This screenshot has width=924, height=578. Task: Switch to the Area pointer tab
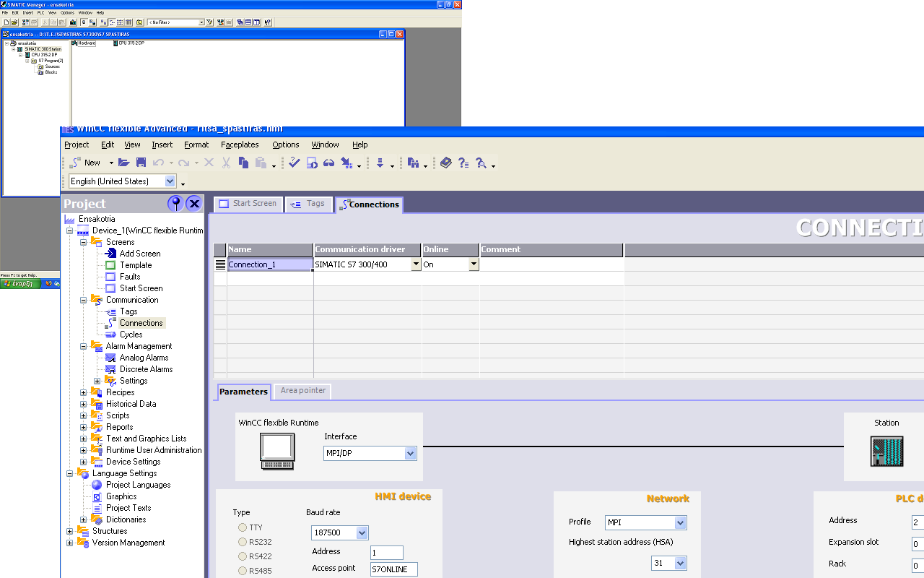[x=303, y=391]
